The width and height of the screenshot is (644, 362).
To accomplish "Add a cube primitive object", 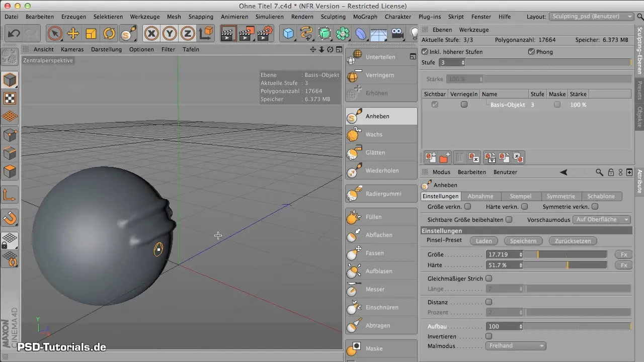I will [x=288, y=34].
